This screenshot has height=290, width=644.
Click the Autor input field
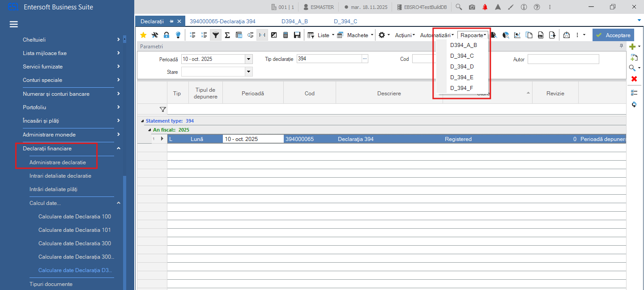click(563, 59)
